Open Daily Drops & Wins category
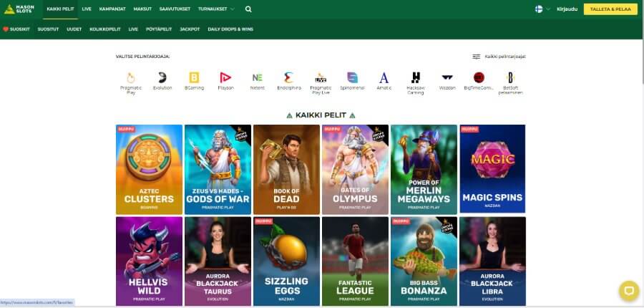 point(230,29)
